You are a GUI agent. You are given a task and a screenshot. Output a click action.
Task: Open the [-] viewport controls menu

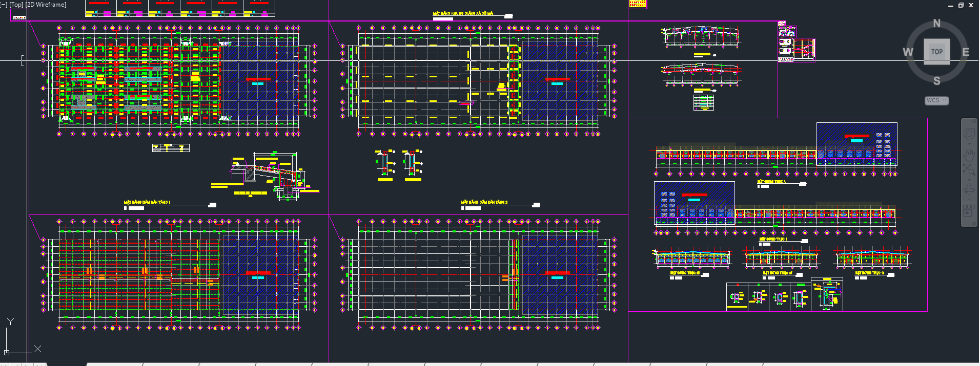point(4,5)
